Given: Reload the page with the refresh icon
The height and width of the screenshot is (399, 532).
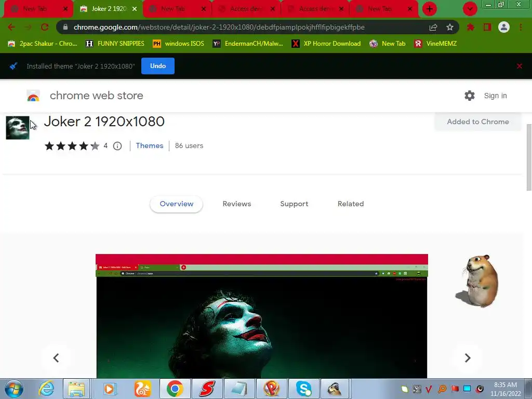Looking at the screenshot, I should click(45, 27).
